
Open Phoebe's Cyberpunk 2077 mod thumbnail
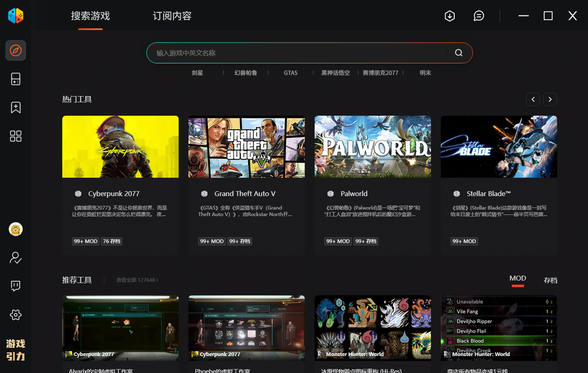click(247, 328)
